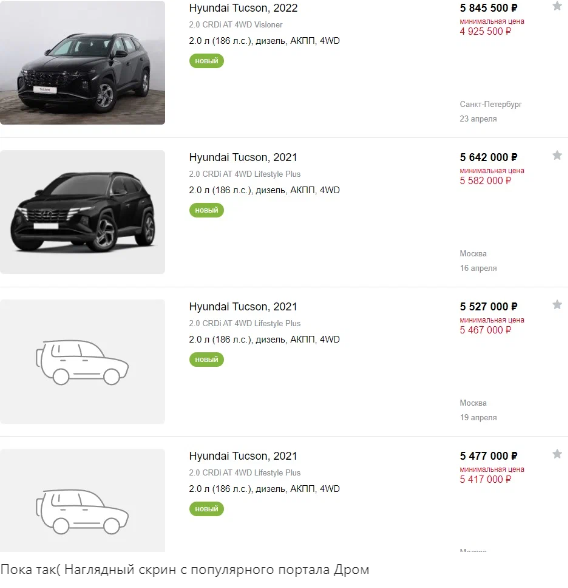Click the 2.0 CRDi AT 4WD Visioner trim text
This screenshot has height=588, width=568.
[x=235, y=25]
